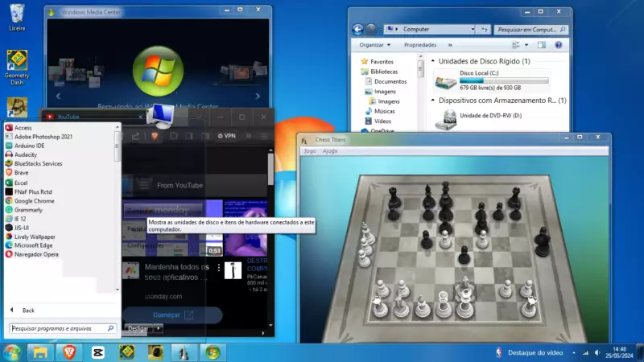The height and width of the screenshot is (362, 644).
Task: Click the search magnifier in Computer window
Action: coord(563,30)
